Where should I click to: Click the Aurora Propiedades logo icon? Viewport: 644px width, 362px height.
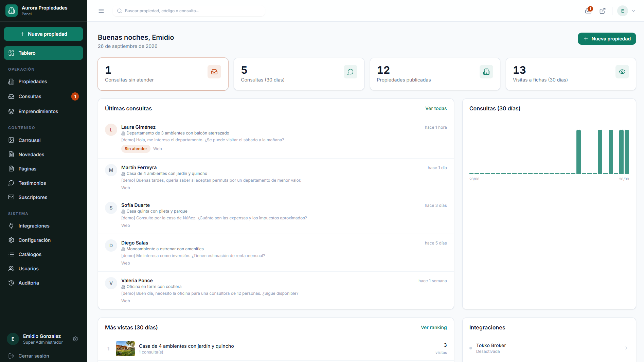coord(12,11)
